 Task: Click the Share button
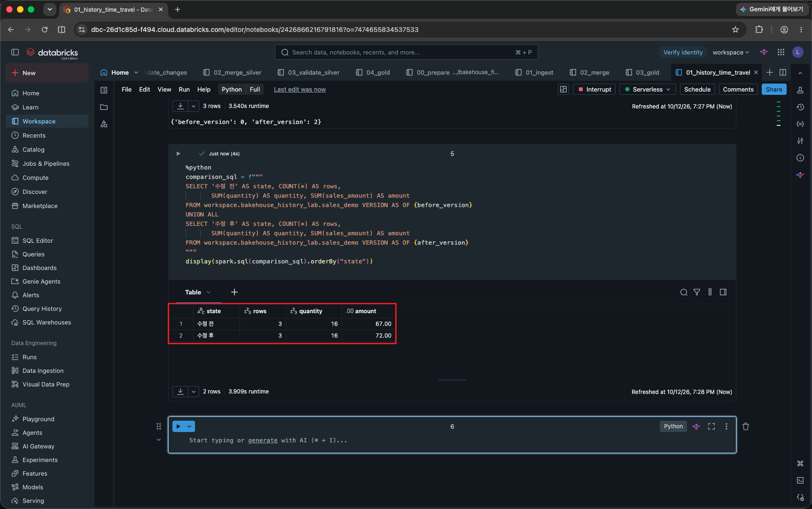774,89
